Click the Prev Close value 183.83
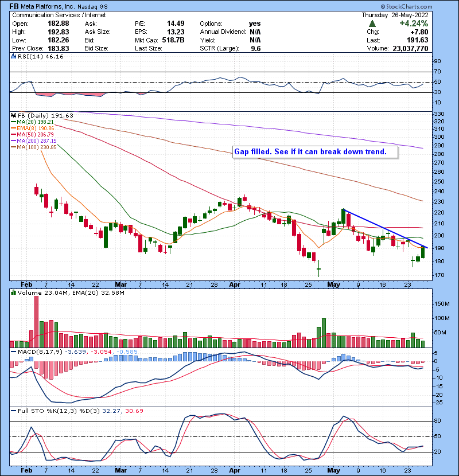The image size is (459, 476). (x=59, y=49)
